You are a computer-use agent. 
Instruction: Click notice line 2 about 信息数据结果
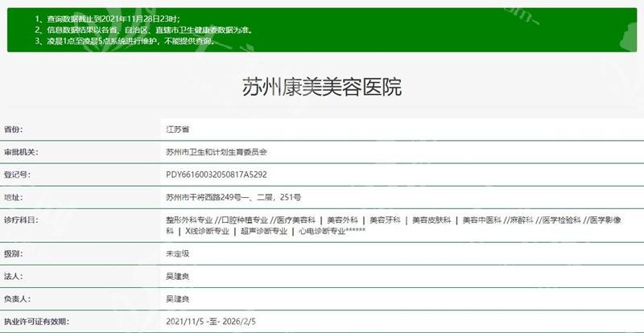coord(144,30)
